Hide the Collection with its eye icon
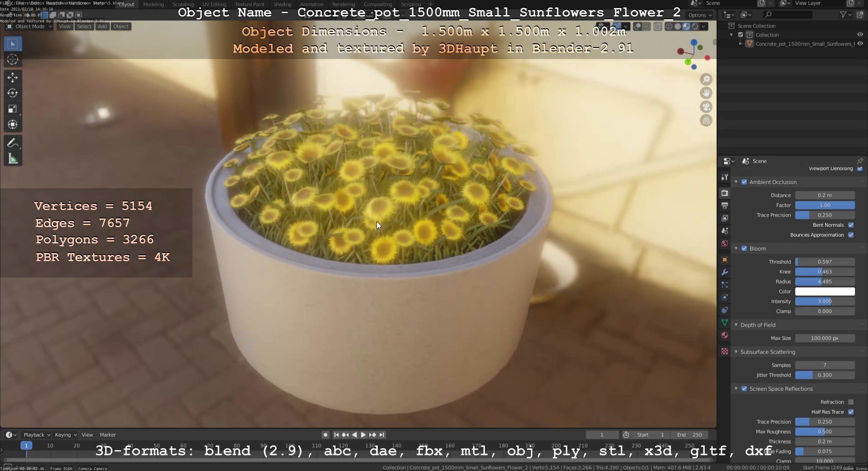This screenshot has width=868, height=471. pyautogui.click(x=860, y=34)
